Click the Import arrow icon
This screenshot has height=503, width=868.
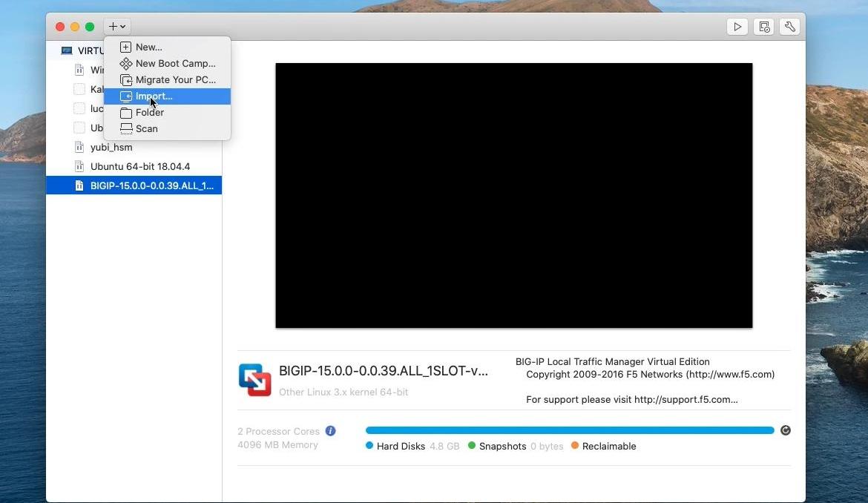pos(126,96)
